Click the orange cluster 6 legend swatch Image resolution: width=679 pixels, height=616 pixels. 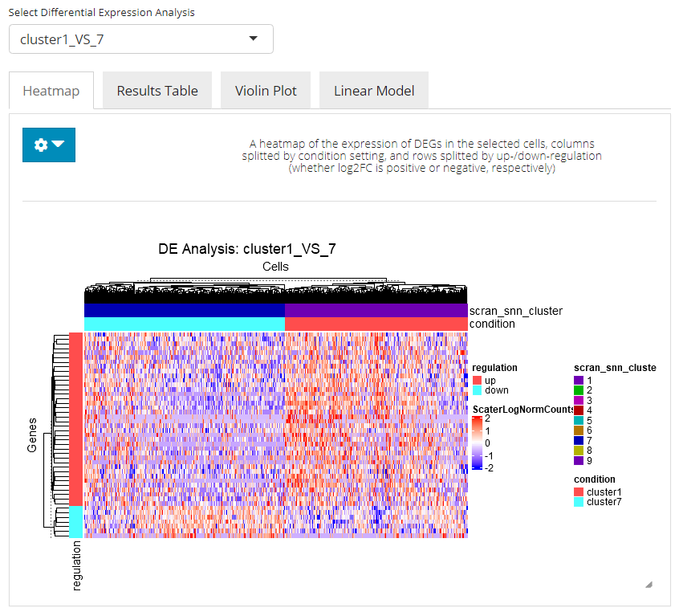(x=579, y=430)
